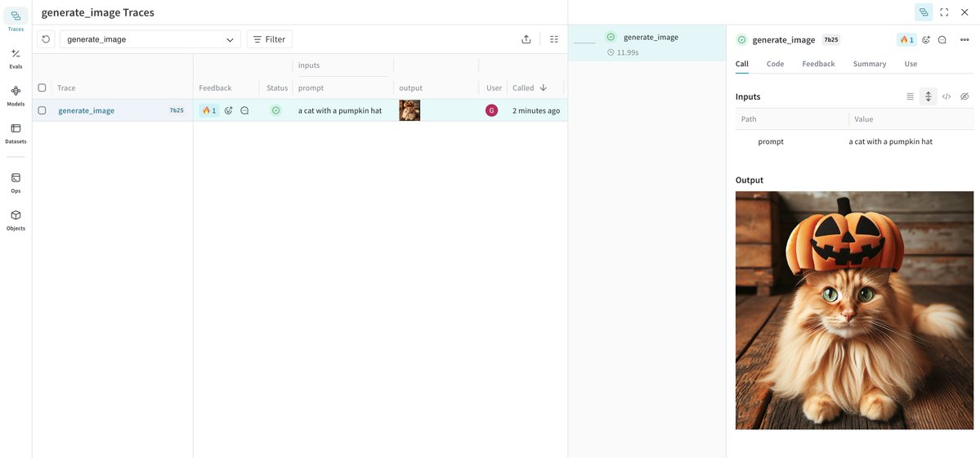Go to Datasets in sidebar
The width and height of the screenshot is (980, 458).
16,132
